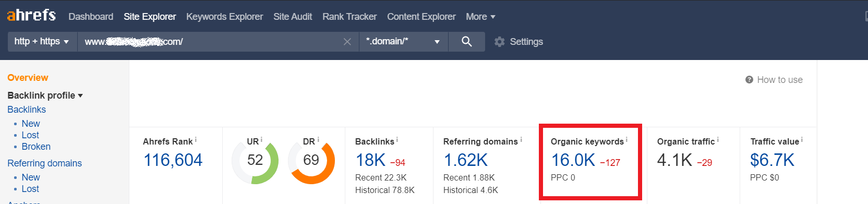The image size is (868, 204).
Task: Click the Organic keywords info icon
Action: pos(626,139)
